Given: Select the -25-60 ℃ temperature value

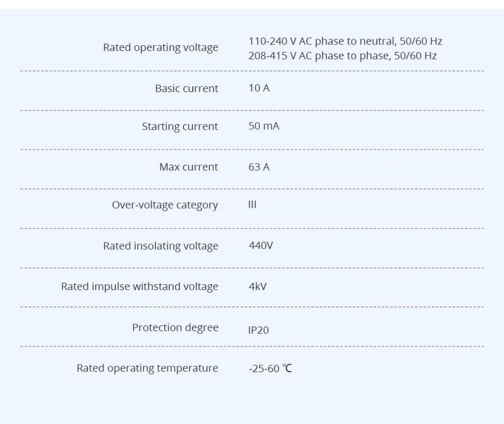Looking at the screenshot, I should (270, 369).
